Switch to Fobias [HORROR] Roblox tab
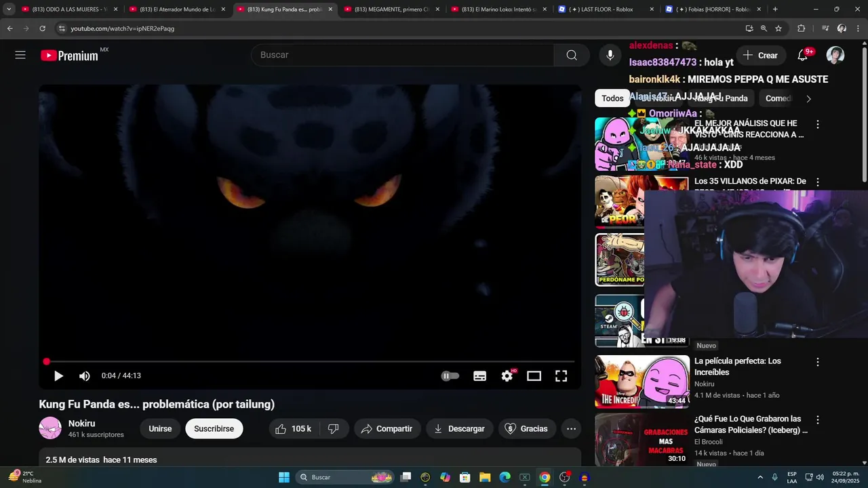 (x=713, y=9)
